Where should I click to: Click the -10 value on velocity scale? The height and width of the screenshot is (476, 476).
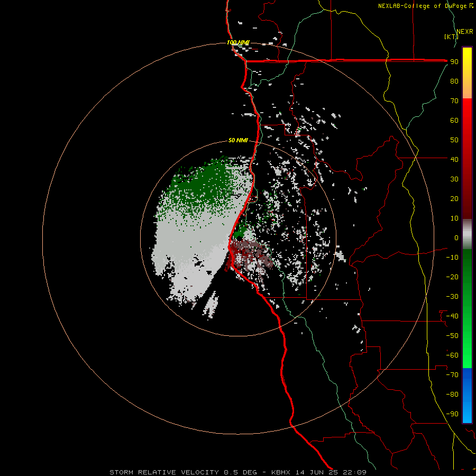point(452,258)
